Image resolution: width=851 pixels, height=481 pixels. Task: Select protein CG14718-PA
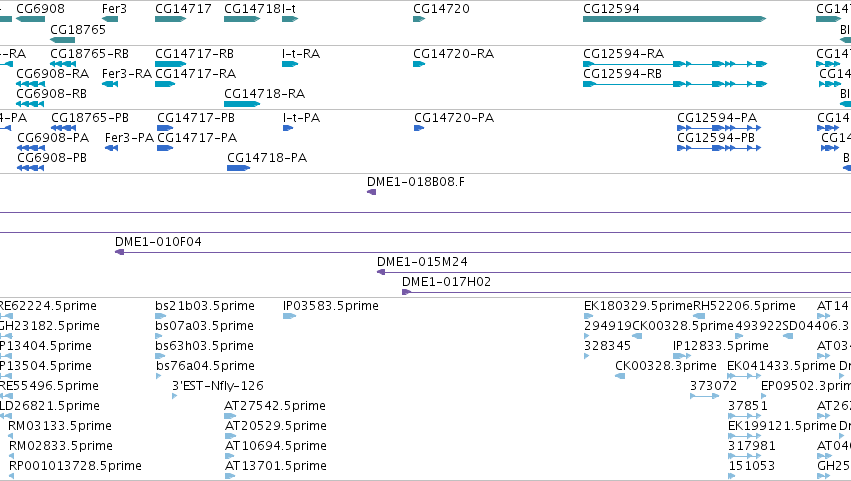[x=266, y=157]
